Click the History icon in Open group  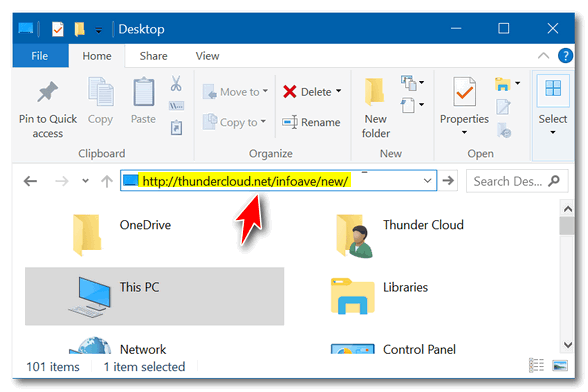point(504,130)
